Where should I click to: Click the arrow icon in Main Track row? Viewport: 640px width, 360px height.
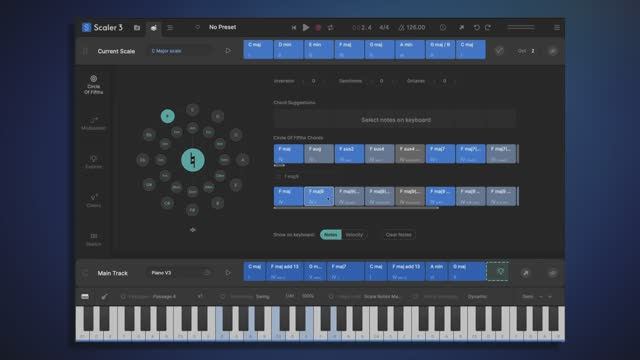click(x=526, y=273)
